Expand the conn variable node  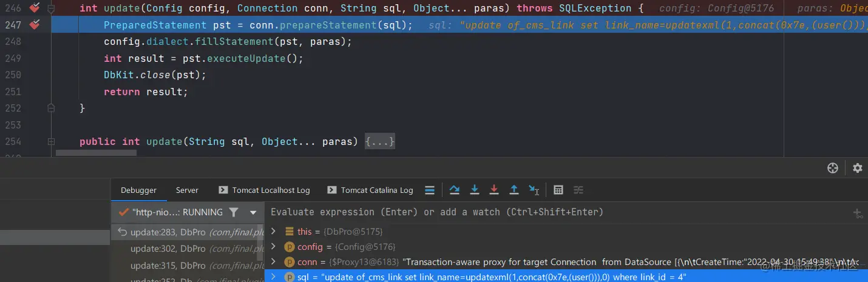[274, 262]
